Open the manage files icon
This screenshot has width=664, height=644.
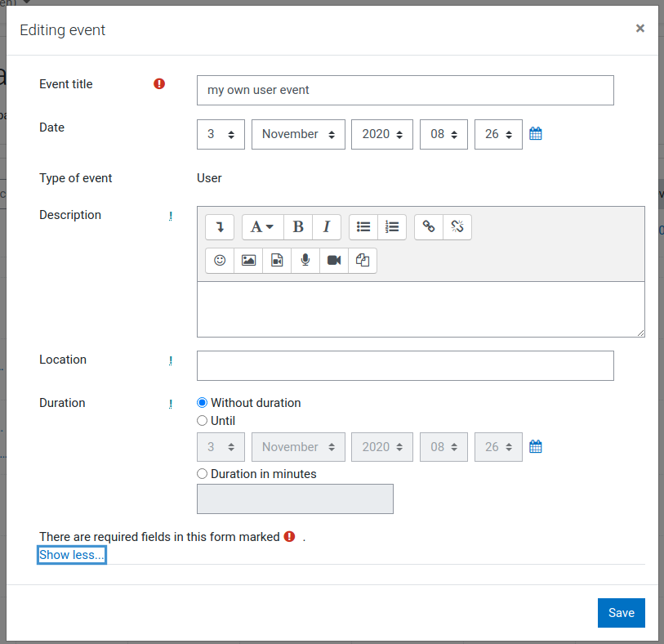pyautogui.click(x=363, y=260)
